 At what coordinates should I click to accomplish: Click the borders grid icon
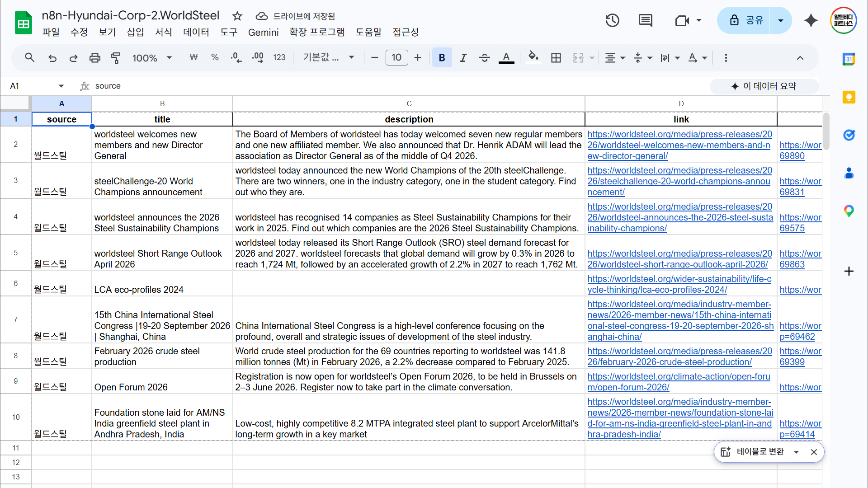point(556,58)
